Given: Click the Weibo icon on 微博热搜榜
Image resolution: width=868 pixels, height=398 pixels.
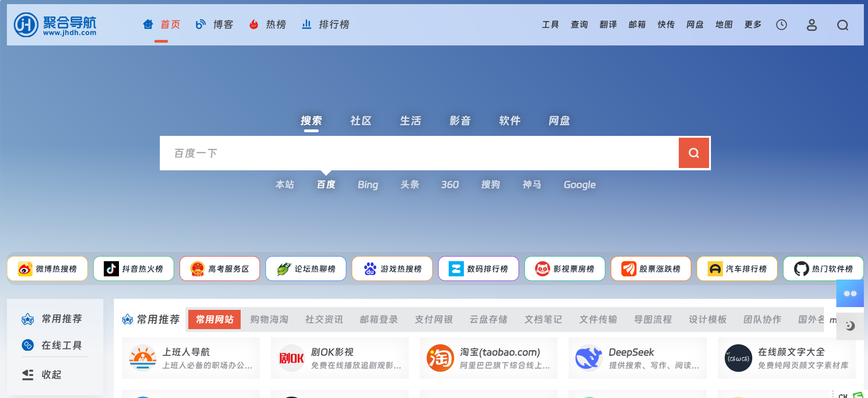Looking at the screenshot, I should (25, 269).
